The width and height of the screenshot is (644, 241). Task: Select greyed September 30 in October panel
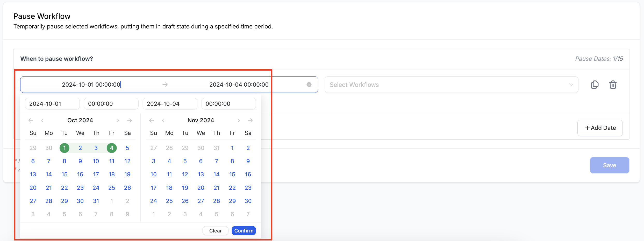(x=49, y=148)
